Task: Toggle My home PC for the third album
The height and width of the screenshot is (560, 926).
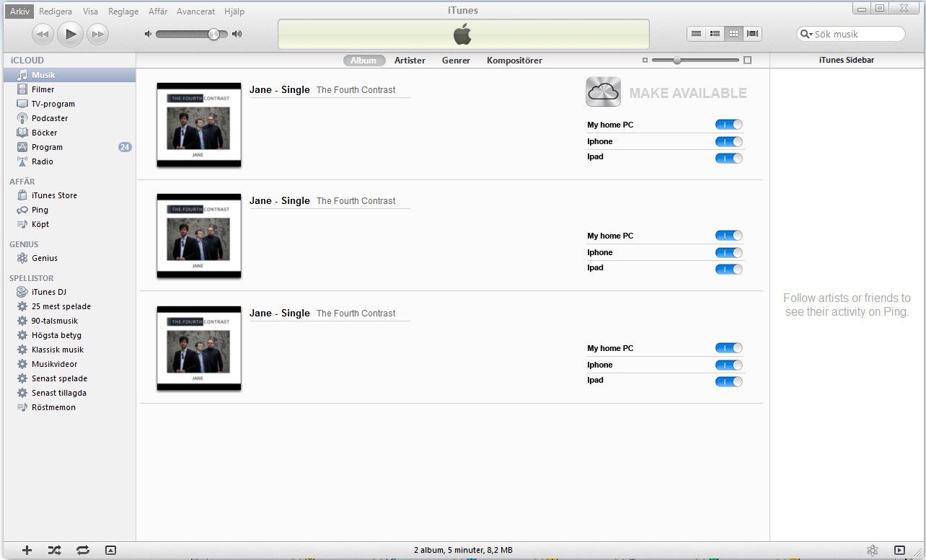Action: [x=728, y=347]
